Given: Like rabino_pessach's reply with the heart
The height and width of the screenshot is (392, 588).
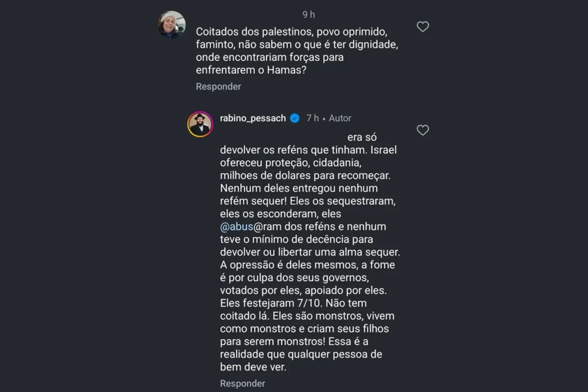Looking at the screenshot, I should [x=423, y=130].
